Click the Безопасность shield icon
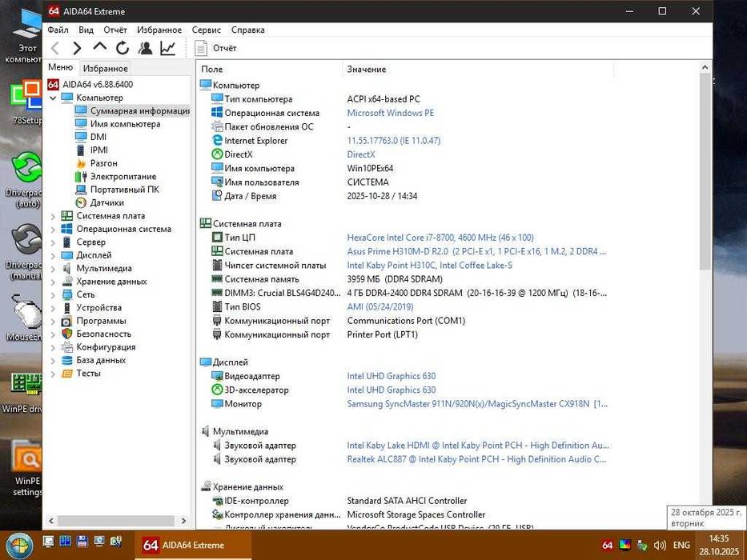This screenshot has height=560, width=747. [67, 334]
